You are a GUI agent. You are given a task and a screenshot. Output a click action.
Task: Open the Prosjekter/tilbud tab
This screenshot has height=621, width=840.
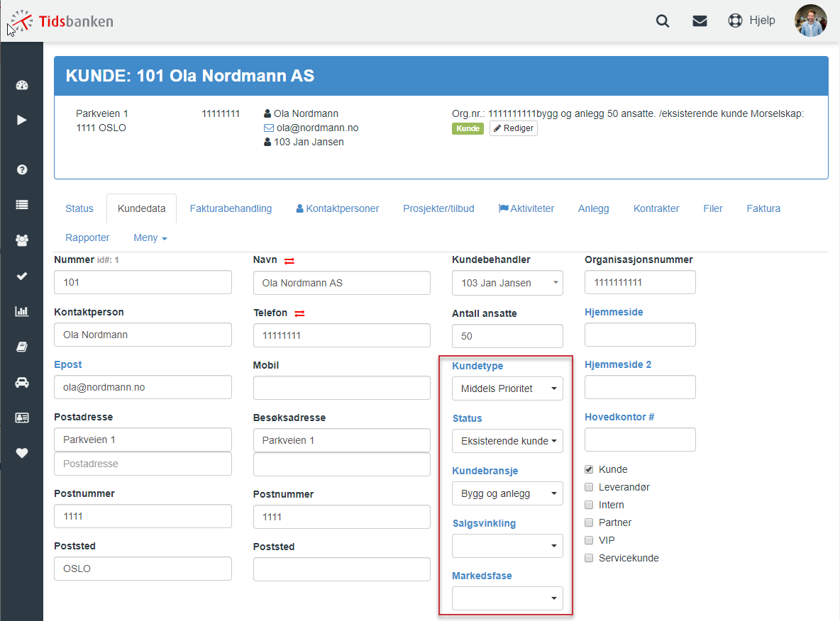438,209
